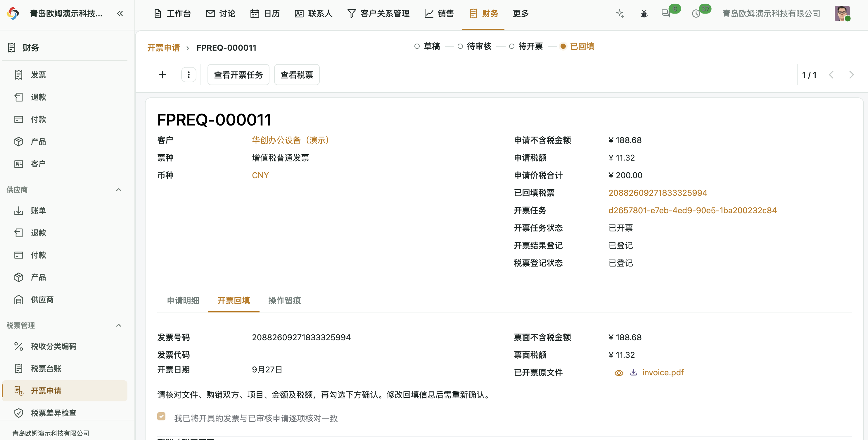Open the 销售 menu

[439, 13]
